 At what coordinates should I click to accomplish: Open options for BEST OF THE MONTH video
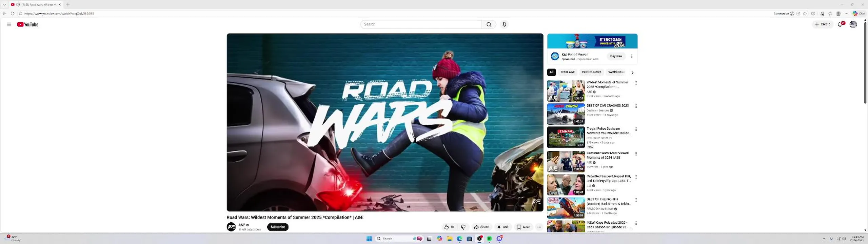pyautogui.click(x=636, y=200)
